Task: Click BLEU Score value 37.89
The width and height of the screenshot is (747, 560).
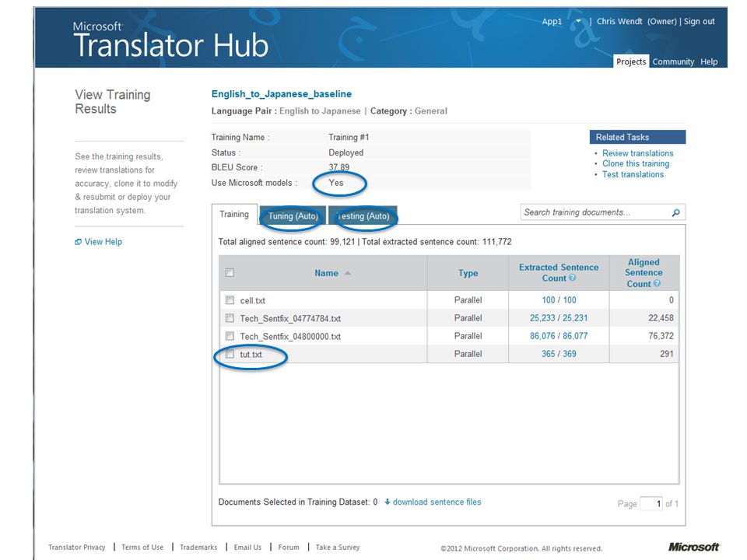Action: [x=338, y=167]
